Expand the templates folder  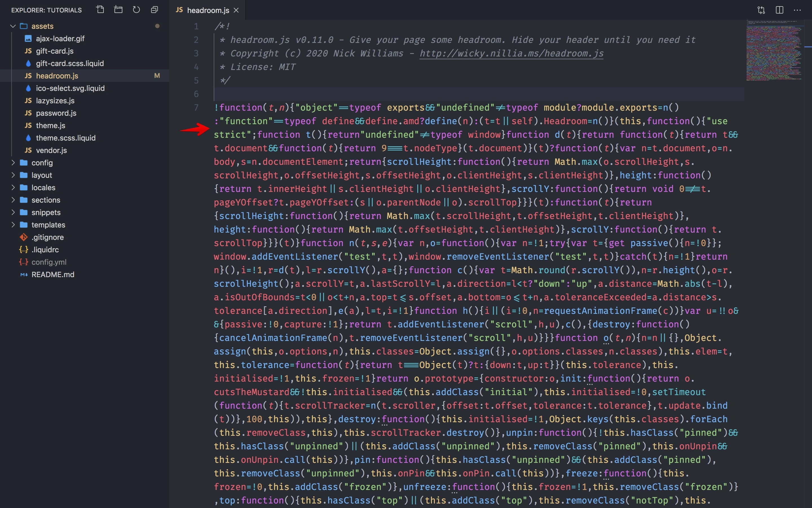tap(13, 225)
